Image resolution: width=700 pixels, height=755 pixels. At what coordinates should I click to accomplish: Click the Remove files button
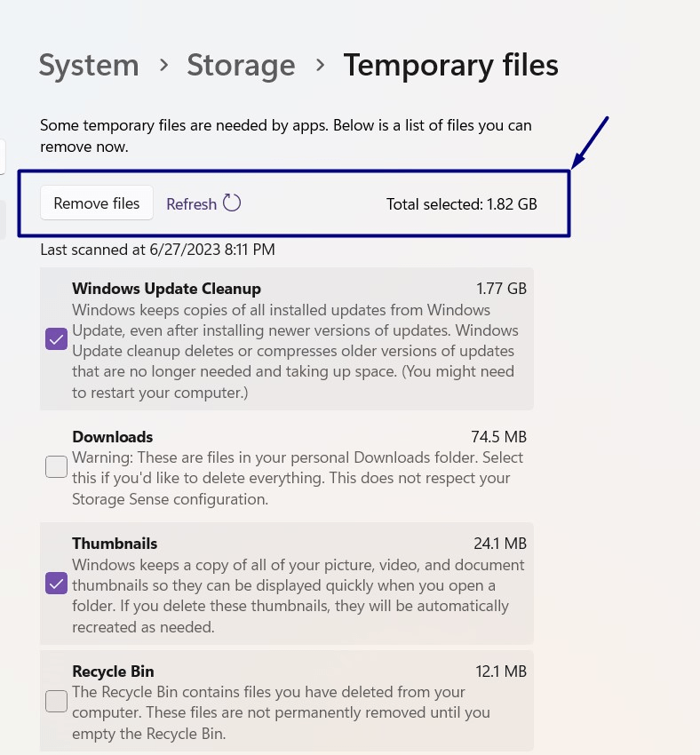pos(97,203)
